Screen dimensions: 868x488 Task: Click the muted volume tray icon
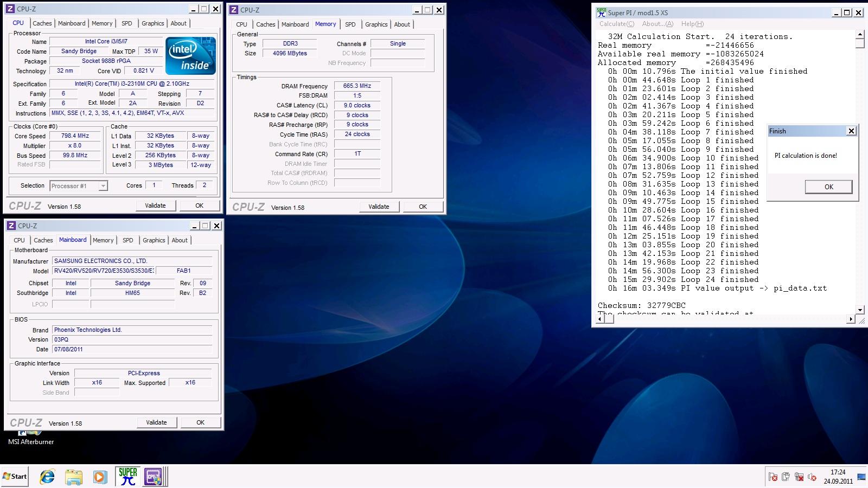[812, 477]
